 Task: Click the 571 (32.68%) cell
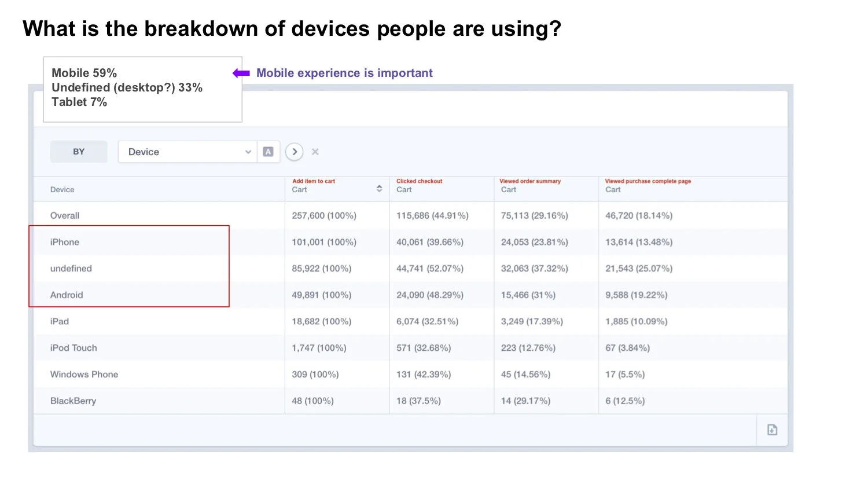[x=424, y=348]
